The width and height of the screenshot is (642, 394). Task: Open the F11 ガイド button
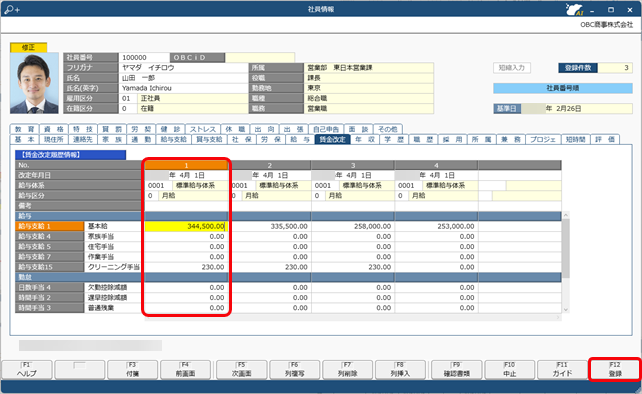(562, 369)
